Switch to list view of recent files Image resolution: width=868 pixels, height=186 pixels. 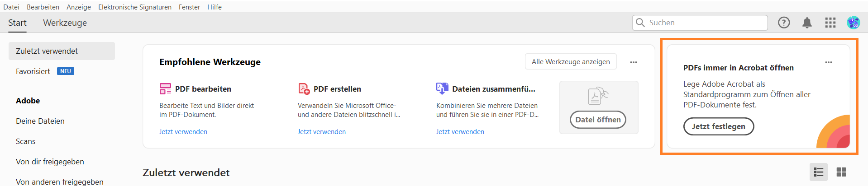818,172
